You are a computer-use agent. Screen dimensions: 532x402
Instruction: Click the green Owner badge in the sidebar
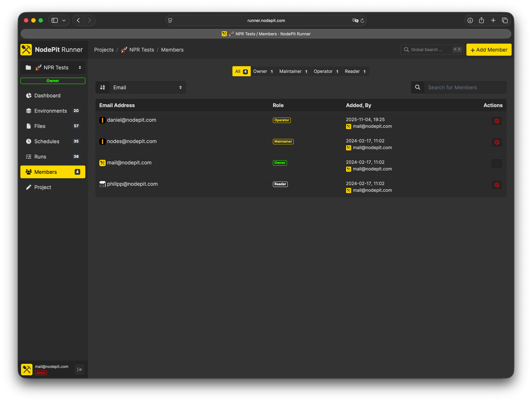click(53, 81)
